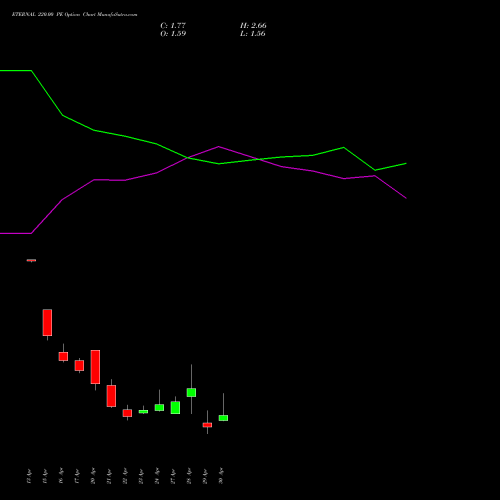Click the tiny red candle above 13 Apr
This screenshot has width=500, height=500.
click(31, 260)
